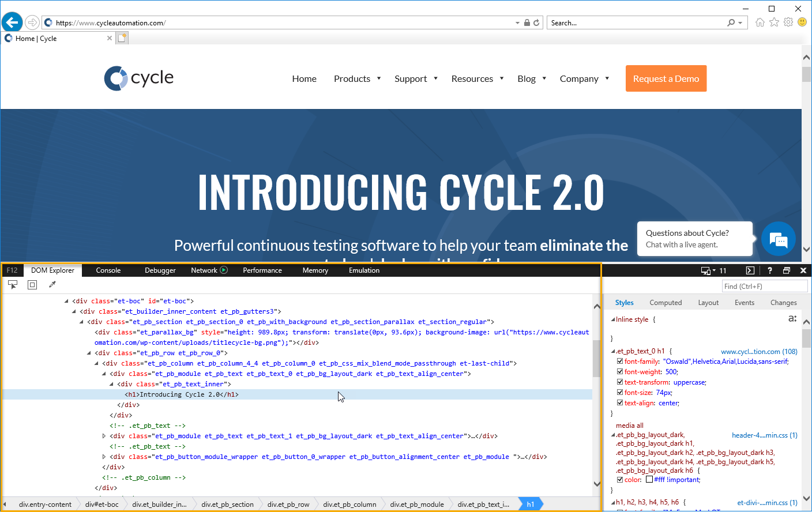Open the Emulation tab
This screenshot has width=812, height=512.
click(x=364, y=270)
